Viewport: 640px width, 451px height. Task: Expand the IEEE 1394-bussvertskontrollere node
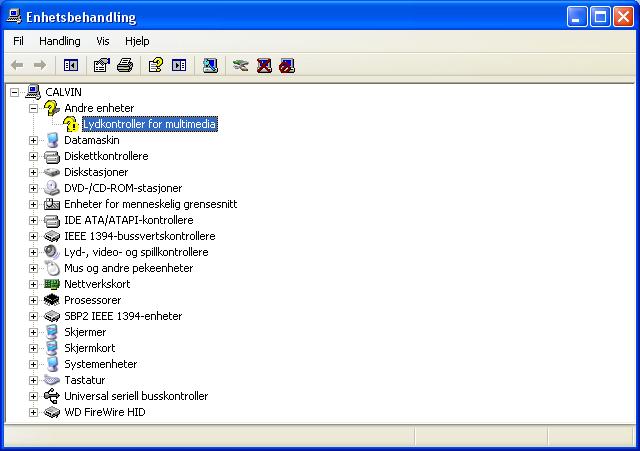33,236
